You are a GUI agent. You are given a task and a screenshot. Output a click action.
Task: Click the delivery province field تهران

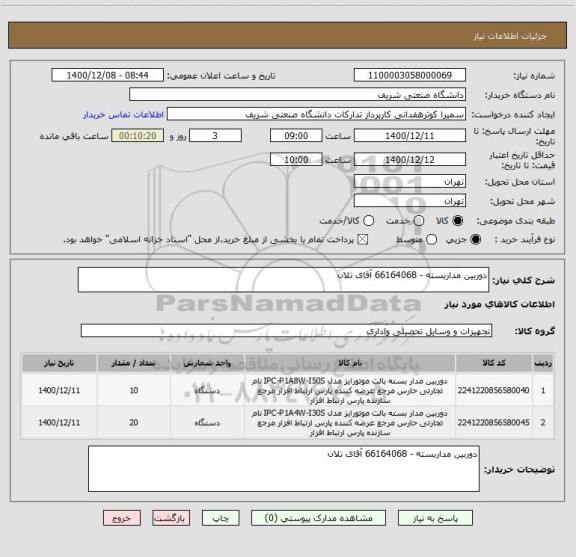click(x=410, y=182)
